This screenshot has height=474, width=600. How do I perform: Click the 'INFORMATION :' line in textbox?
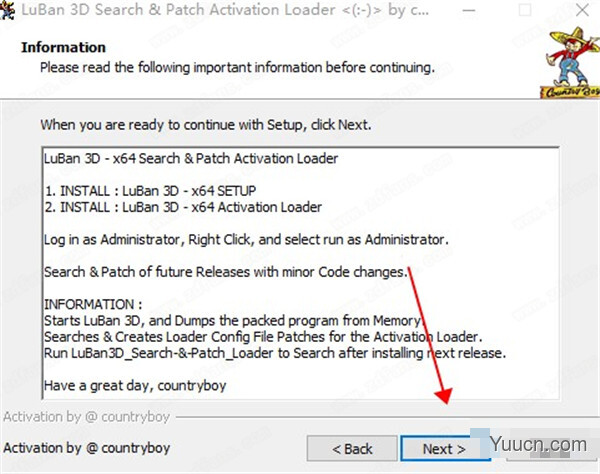93,305
